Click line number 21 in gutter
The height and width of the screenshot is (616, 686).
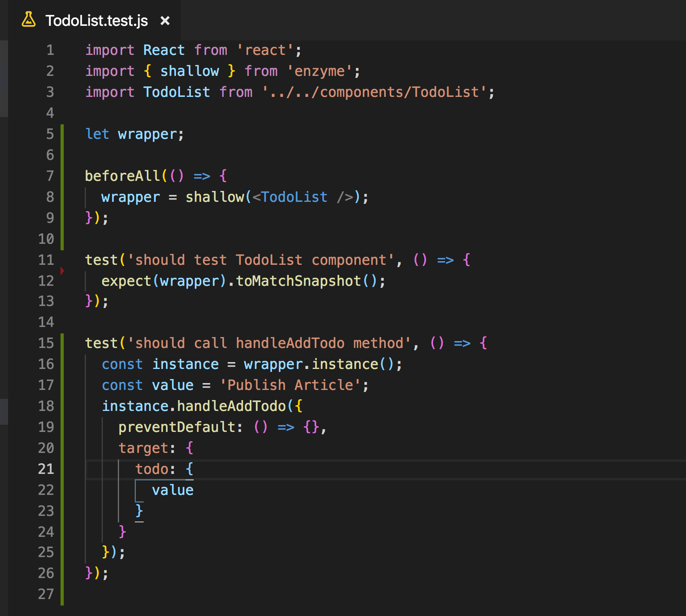[x=46, y=469]
